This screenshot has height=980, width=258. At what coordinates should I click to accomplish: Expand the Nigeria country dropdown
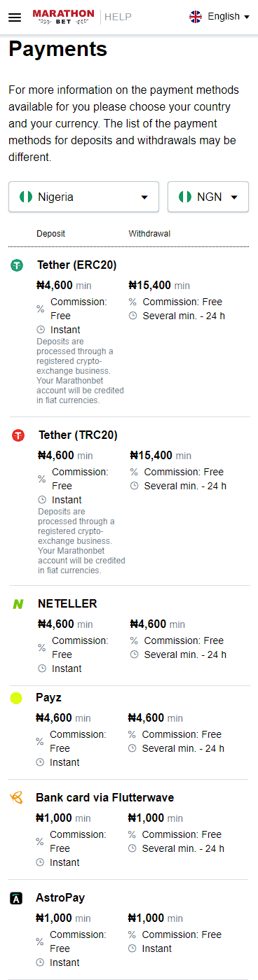[84, 197]
